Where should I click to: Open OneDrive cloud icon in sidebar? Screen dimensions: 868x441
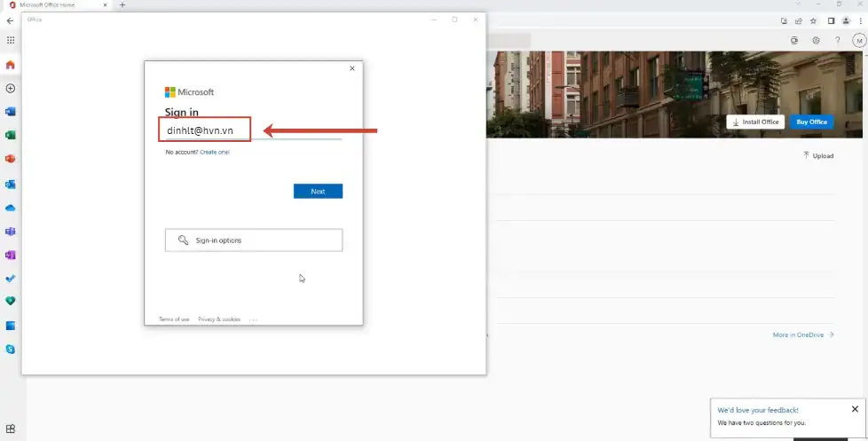[11, 208]
